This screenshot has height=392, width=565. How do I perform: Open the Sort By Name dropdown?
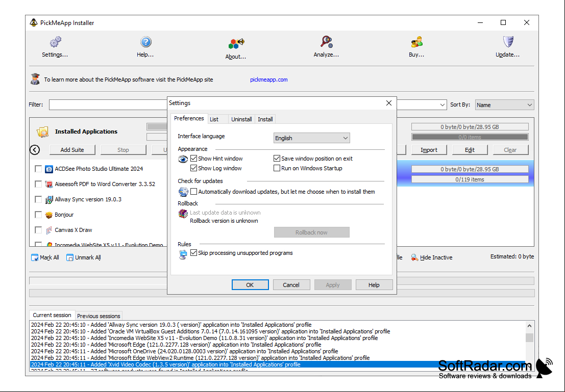pyautogui.click(x=504, y=104)
